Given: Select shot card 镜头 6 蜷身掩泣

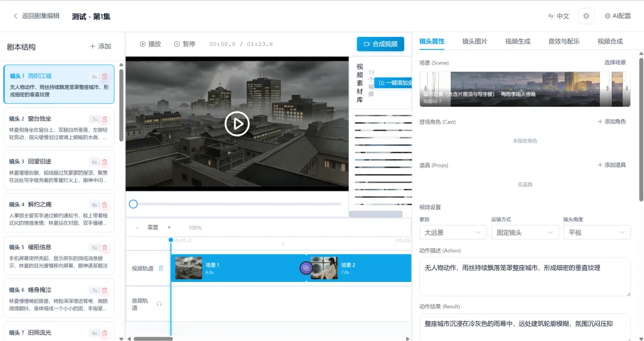Looking at the screenshot, I should pyautogui.click(x=58, y=298).
